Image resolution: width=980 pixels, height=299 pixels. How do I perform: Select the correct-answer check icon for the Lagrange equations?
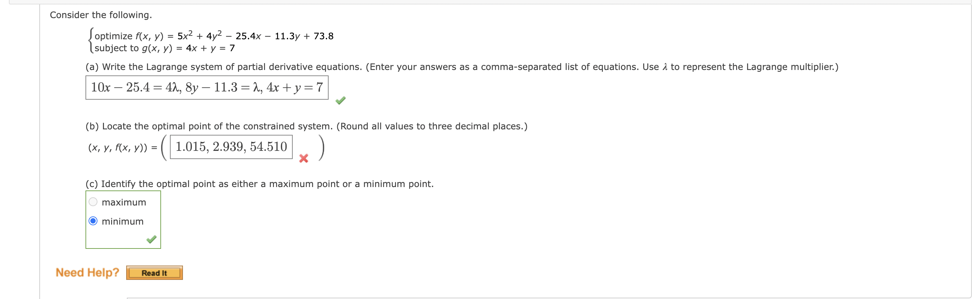click(x=341, y=100)
